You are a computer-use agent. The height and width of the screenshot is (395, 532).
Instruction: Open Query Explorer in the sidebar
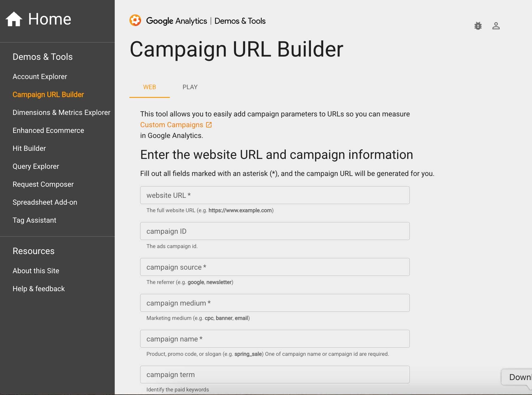point(36,166)
